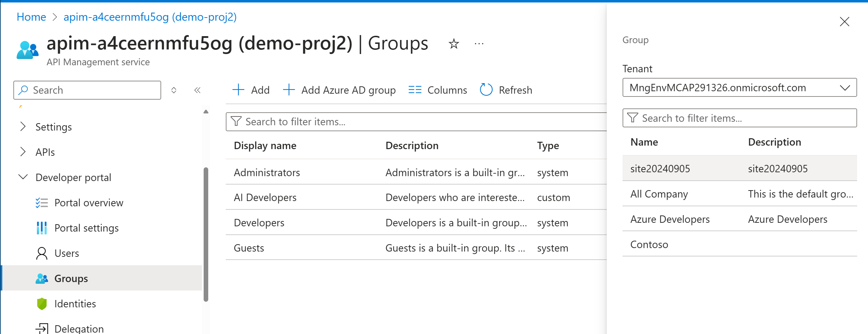Focus the groups list filter field
This screenshot has width=868, height=334.
tap(416, 122)
